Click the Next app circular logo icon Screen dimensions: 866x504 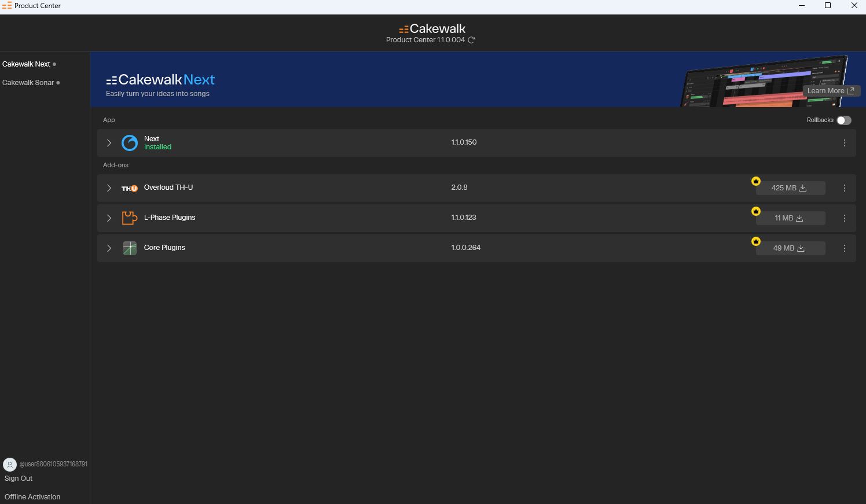(130, 143)
